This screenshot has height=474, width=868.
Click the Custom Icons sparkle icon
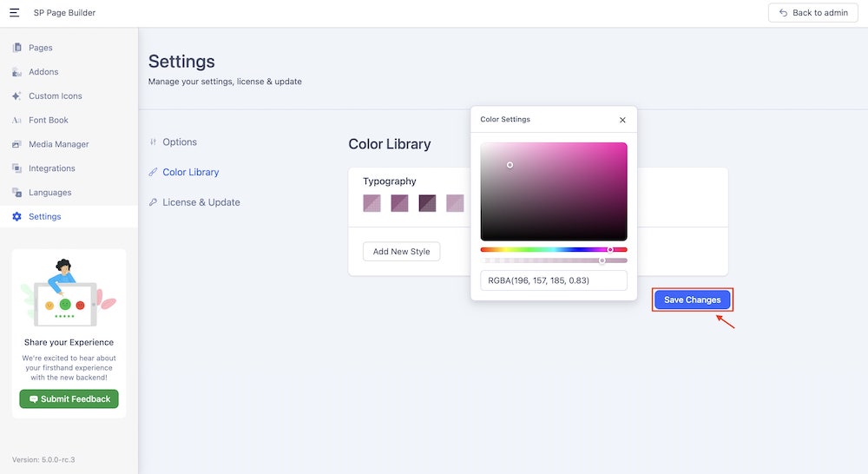coord(16,96)
